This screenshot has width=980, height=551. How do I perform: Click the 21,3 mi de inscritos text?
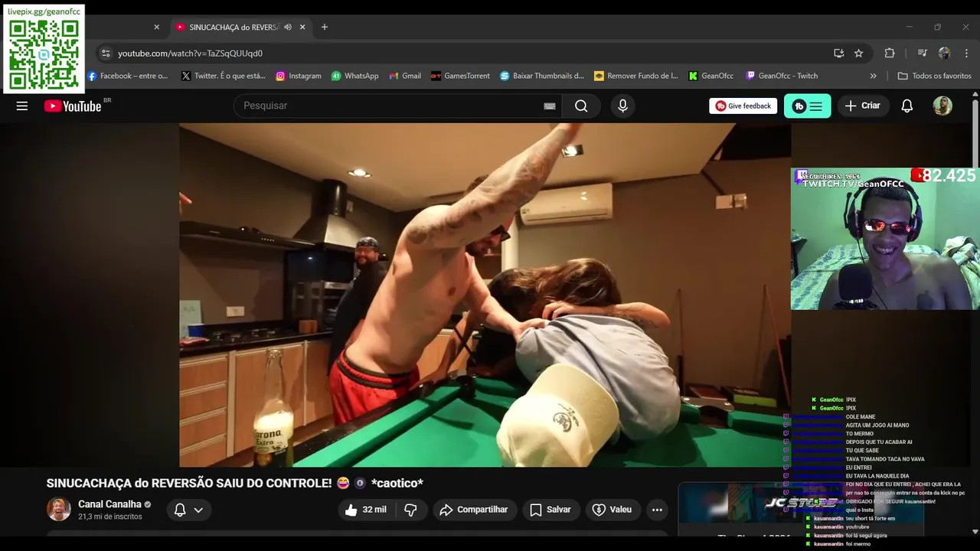tap(109, 517)
